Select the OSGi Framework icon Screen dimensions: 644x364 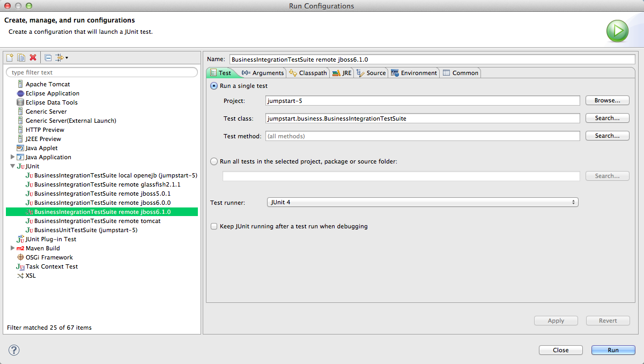coord(20,257)
